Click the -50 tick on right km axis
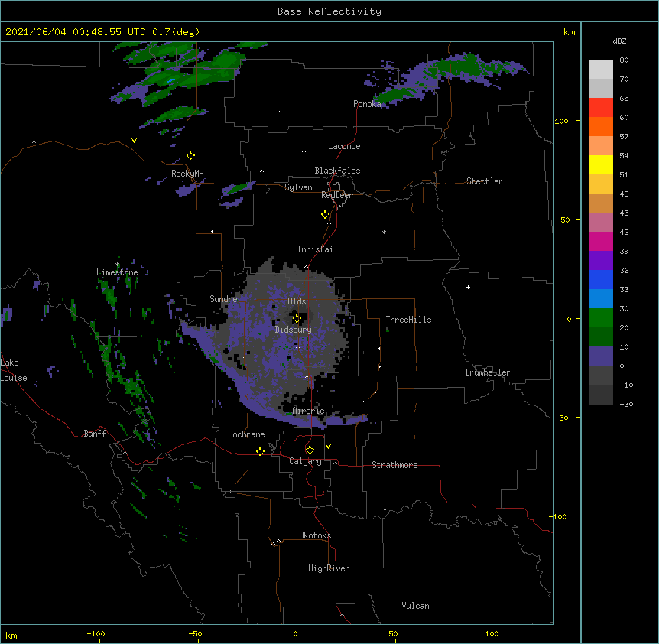 click(561, 418)
